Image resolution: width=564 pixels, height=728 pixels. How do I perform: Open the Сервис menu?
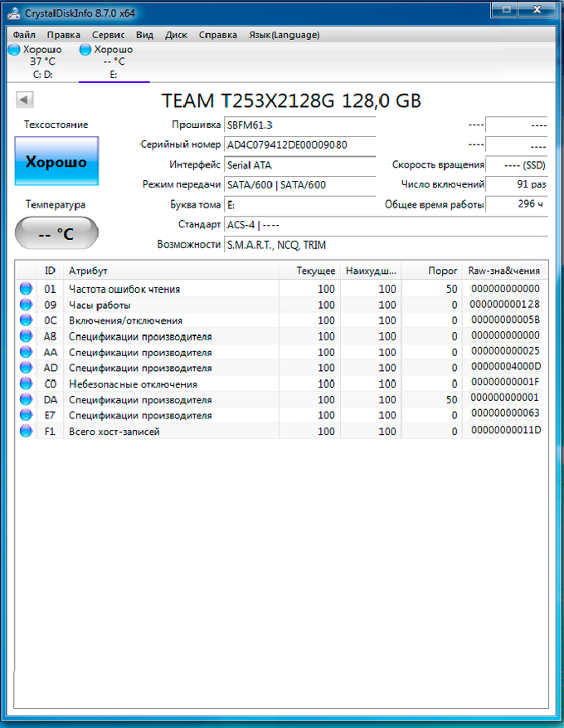[x=109, y=35]
